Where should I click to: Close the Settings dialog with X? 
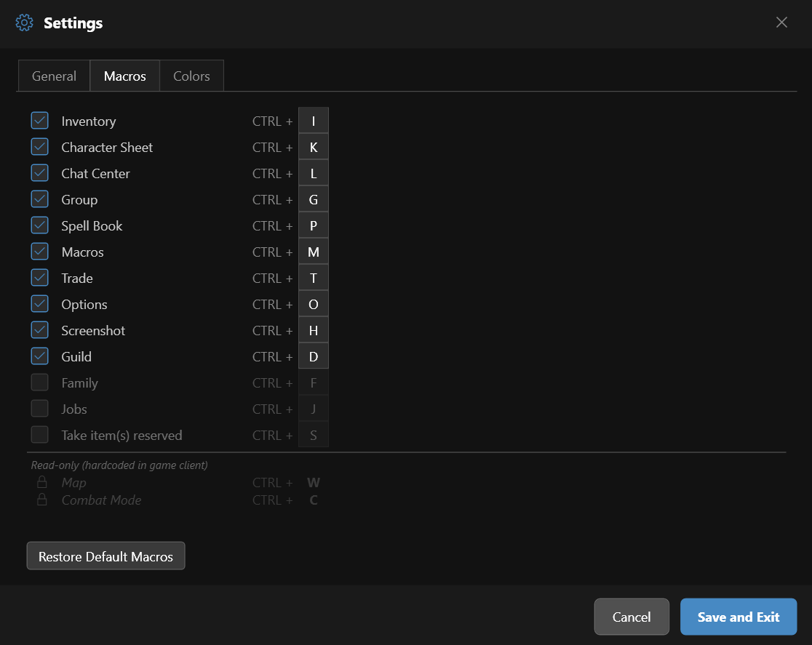[781, 23]
